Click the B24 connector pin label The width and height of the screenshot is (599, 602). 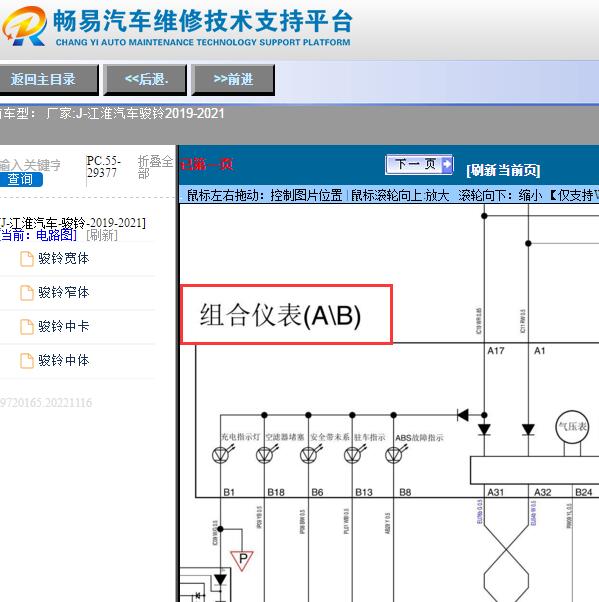(584, 492)
